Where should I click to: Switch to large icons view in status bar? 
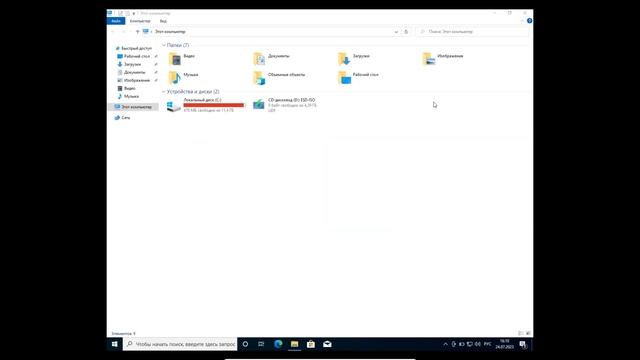(528, 333)
